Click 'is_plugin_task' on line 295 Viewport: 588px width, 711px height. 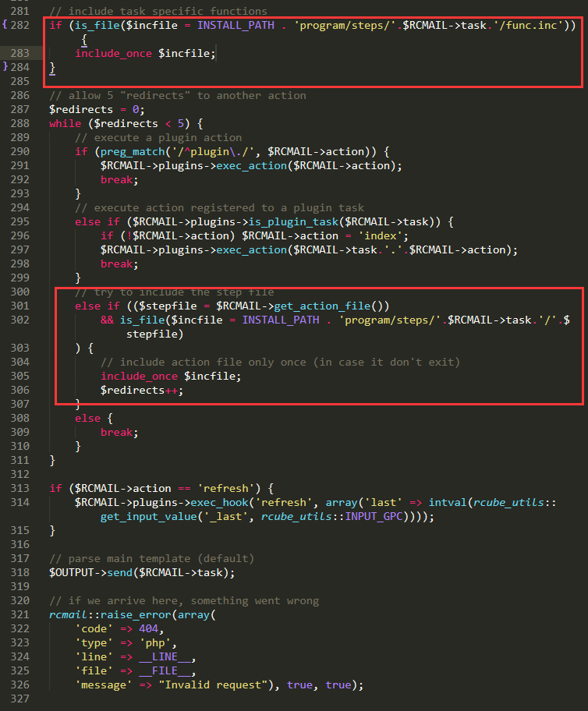coord(293,221)
